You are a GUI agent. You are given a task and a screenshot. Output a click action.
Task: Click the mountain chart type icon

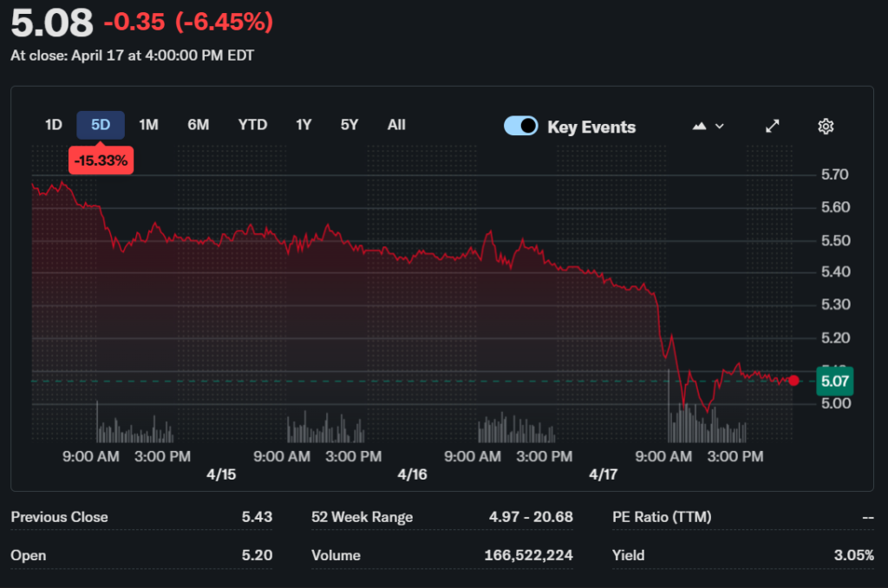tap(700, 127)
